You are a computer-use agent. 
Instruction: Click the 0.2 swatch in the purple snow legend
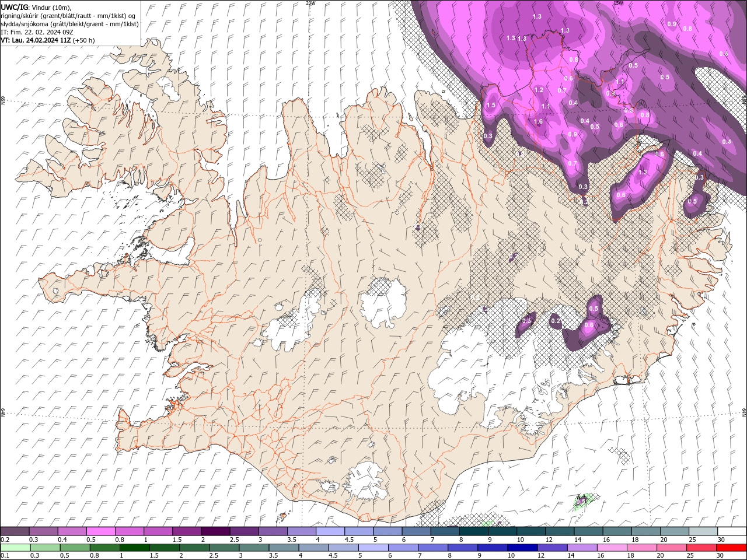(15, 531)
